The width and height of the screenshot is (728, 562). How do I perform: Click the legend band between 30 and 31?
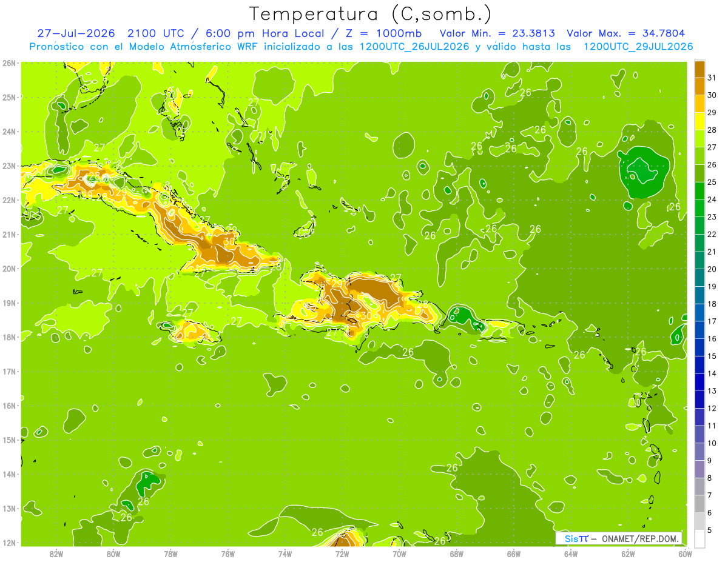point(699,86)
